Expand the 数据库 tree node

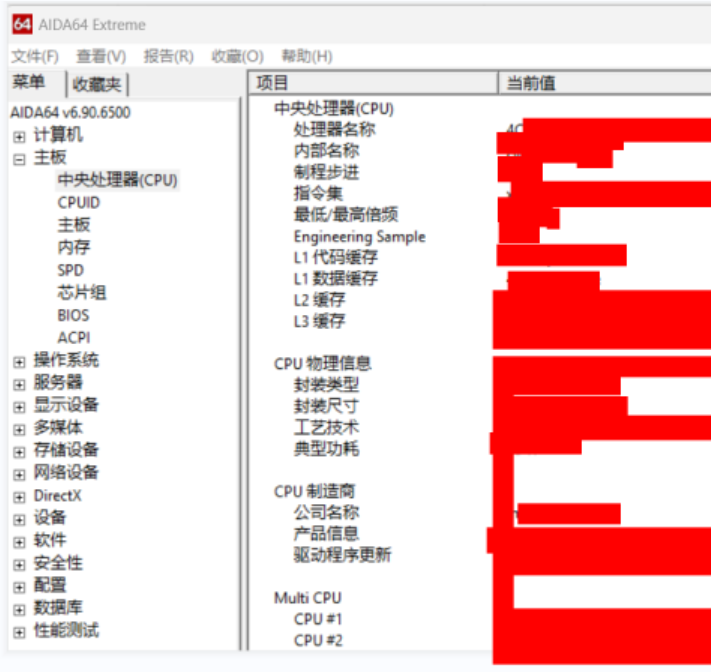pos(19,610)
